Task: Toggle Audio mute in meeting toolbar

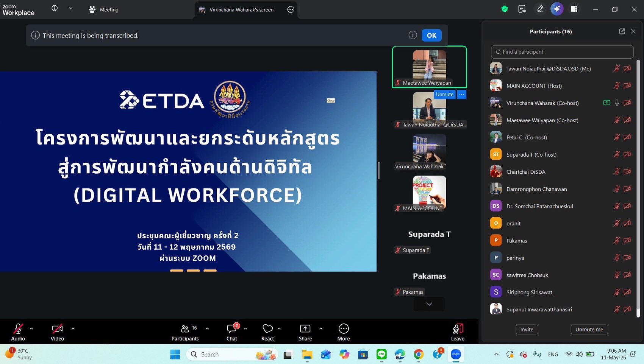Action: [18, 332]
